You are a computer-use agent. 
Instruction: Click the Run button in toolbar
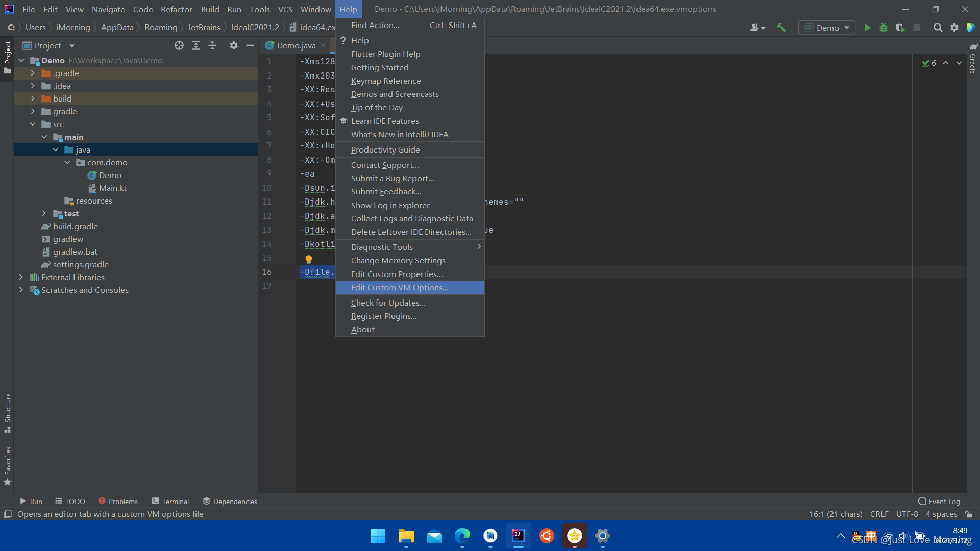pyautogui.click(x=868, y=27)
